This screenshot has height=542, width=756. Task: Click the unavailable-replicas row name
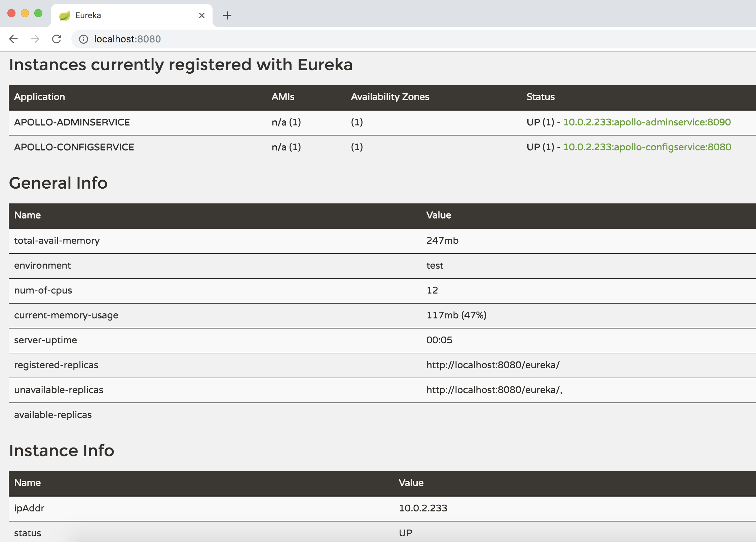59,390
